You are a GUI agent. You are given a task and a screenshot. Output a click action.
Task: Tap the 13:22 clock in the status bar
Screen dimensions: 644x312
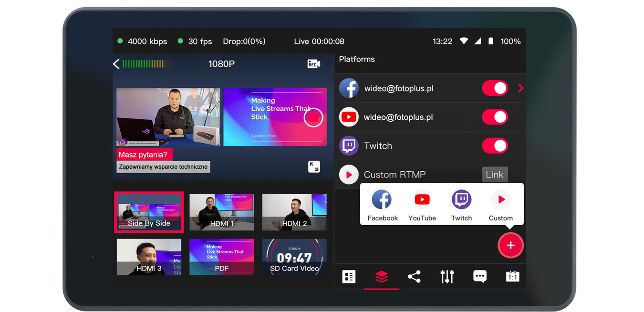[442, 42]
